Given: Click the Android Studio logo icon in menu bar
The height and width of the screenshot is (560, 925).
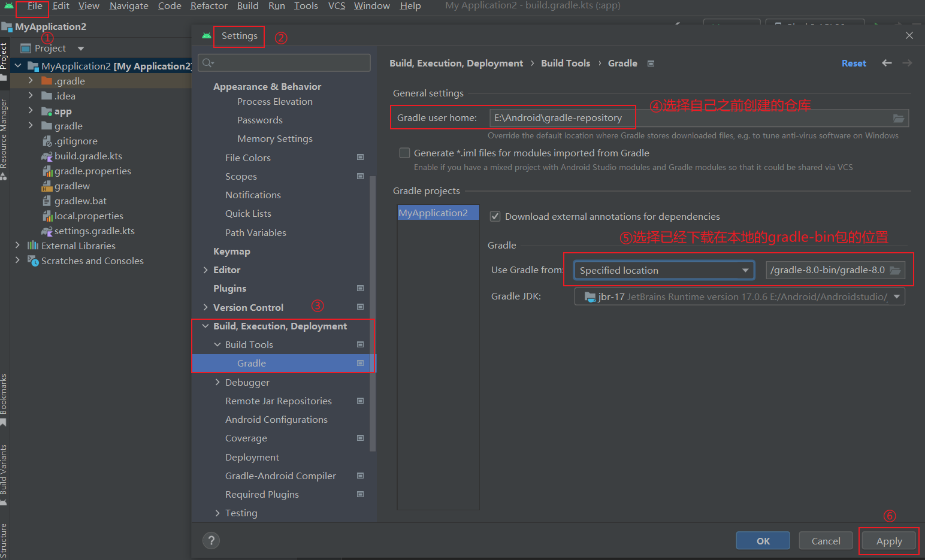Looking at the screenshot, I should (x=9, y=6).
